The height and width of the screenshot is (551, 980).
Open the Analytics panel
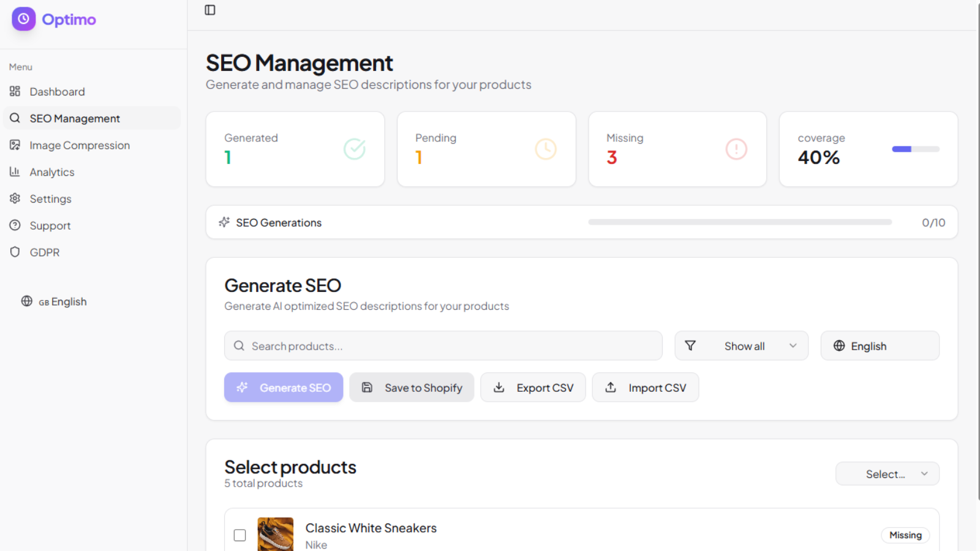point(52,171)
